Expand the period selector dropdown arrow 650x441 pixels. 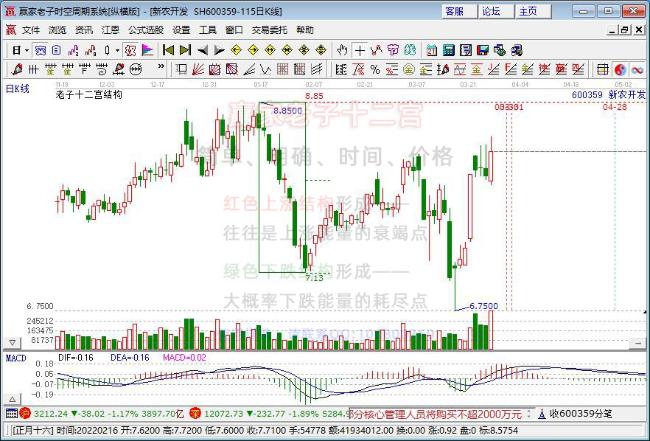click(x=27, y=51)
